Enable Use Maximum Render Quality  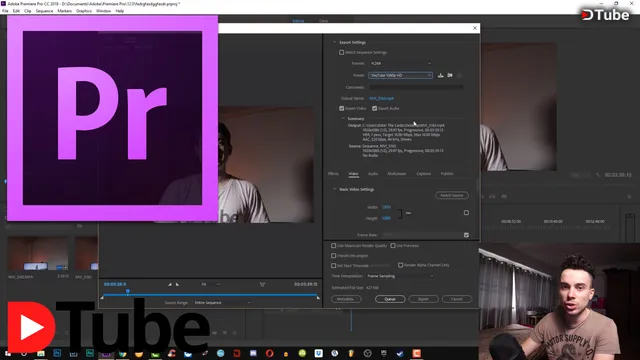pyautogui.click(x=333, y=246)
